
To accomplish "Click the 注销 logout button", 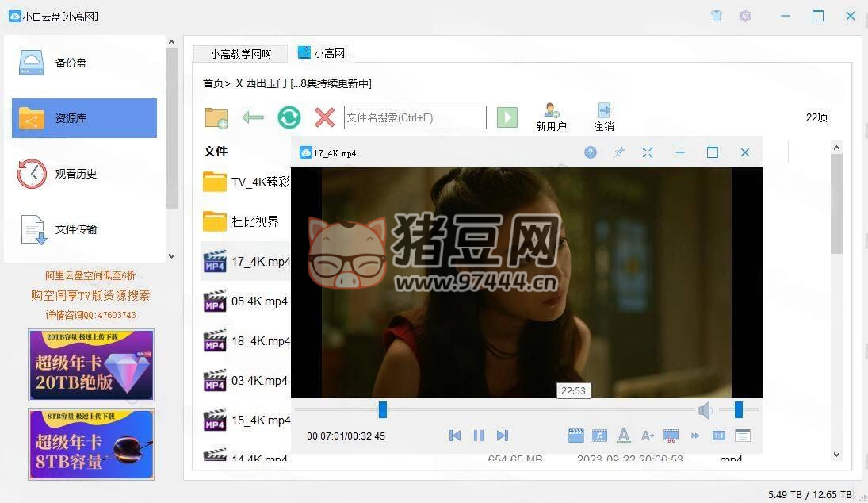I will [603, 117].
